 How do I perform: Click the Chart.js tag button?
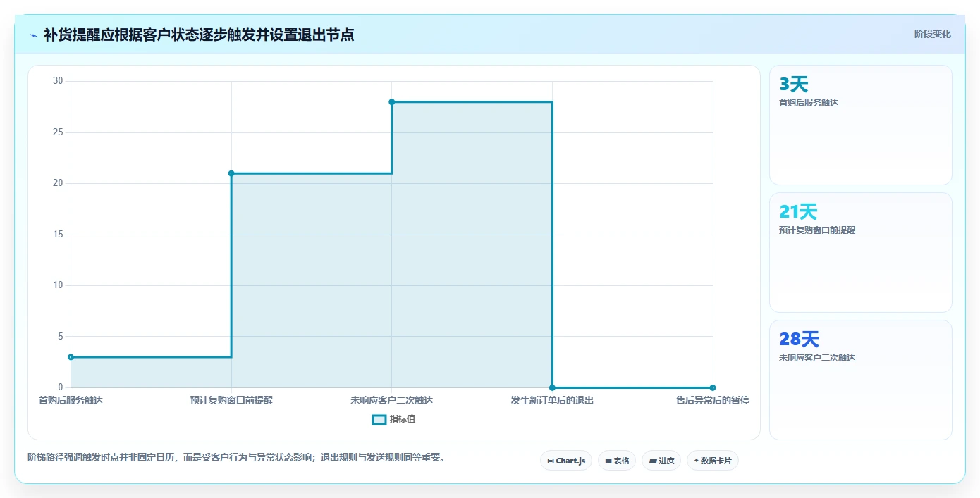[x=566, y=461]
